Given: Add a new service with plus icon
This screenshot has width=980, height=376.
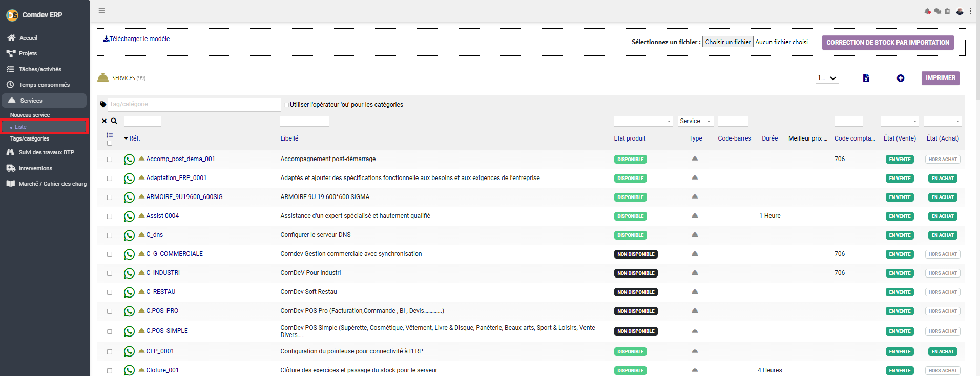Looking at the screenshot, I should point(901,78).
